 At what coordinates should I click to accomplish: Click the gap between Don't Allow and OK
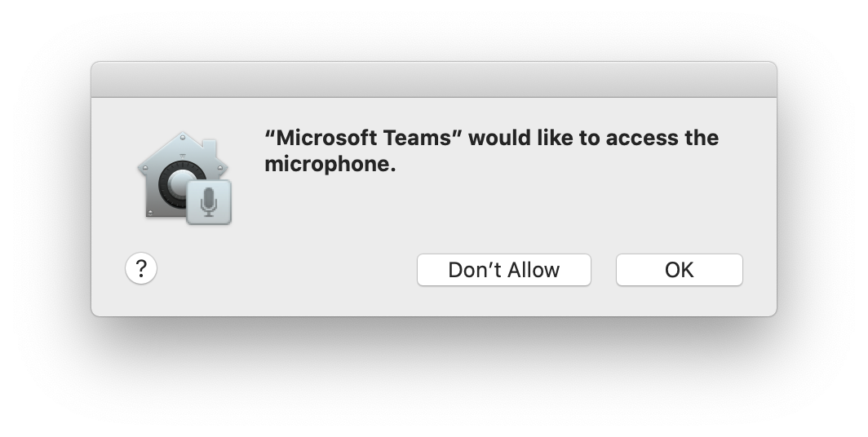pos(604,270)
